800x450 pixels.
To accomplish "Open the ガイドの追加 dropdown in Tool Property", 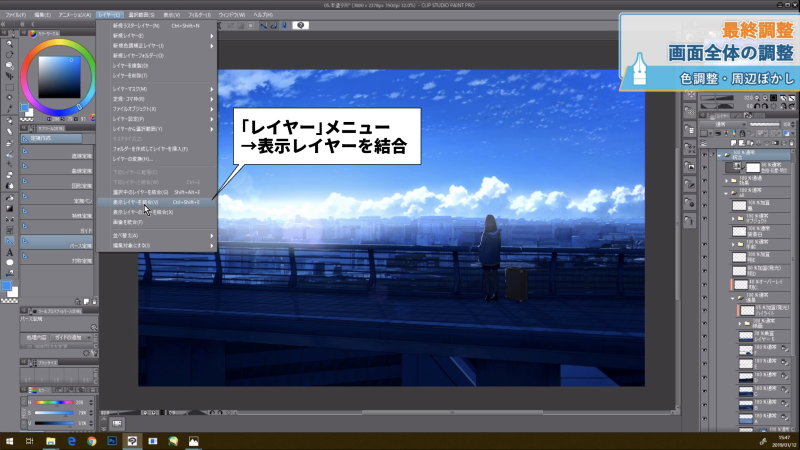I will 71,337.
